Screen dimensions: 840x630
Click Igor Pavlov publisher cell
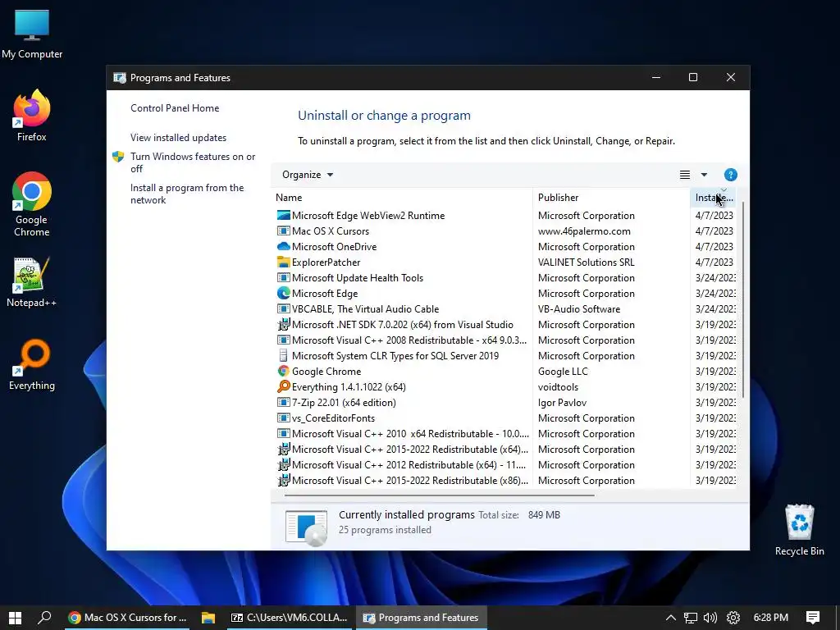coord(562,402)
